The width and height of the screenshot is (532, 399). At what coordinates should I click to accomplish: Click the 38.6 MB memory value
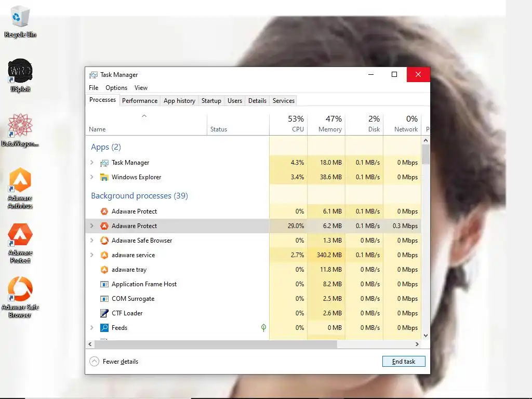pyautogui.click(x=331, y=177)
